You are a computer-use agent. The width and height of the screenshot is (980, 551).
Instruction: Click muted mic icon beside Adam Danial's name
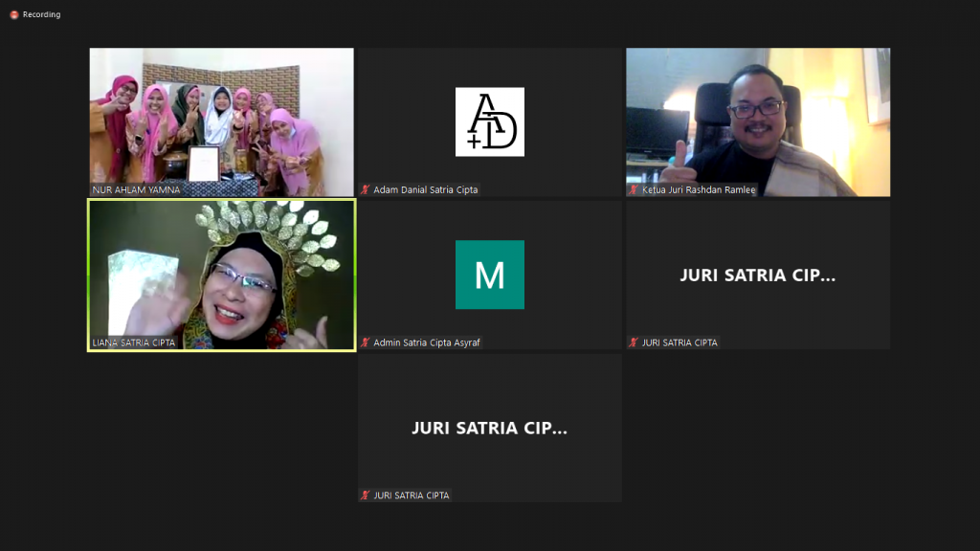[366, 189]
